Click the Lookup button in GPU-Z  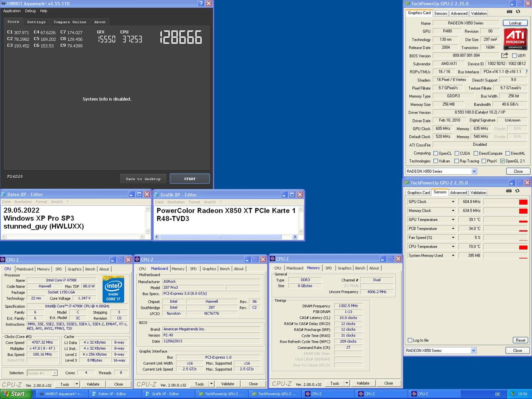tap(515, 23)
